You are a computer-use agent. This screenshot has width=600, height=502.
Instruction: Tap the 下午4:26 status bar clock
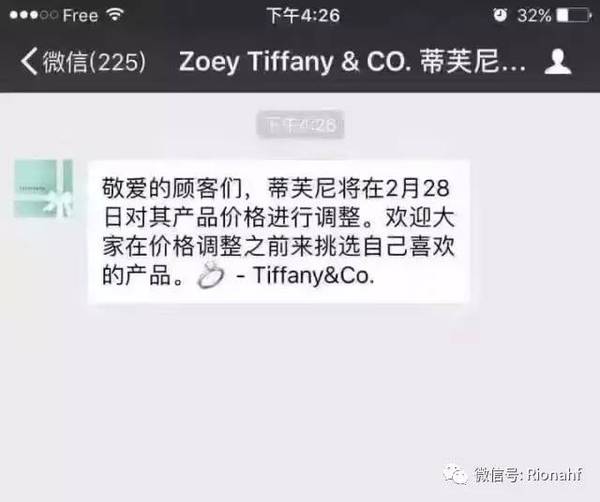pos(303,15)
